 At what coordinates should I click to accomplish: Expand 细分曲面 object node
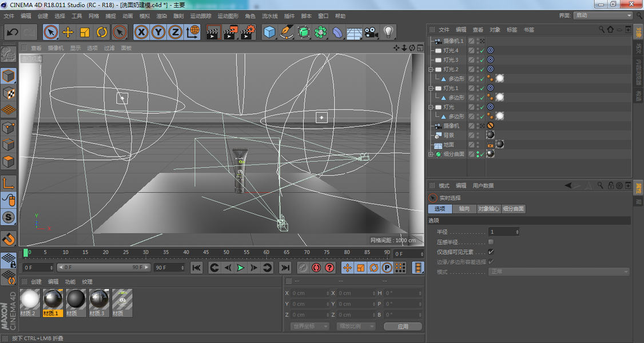coord(431,154)
